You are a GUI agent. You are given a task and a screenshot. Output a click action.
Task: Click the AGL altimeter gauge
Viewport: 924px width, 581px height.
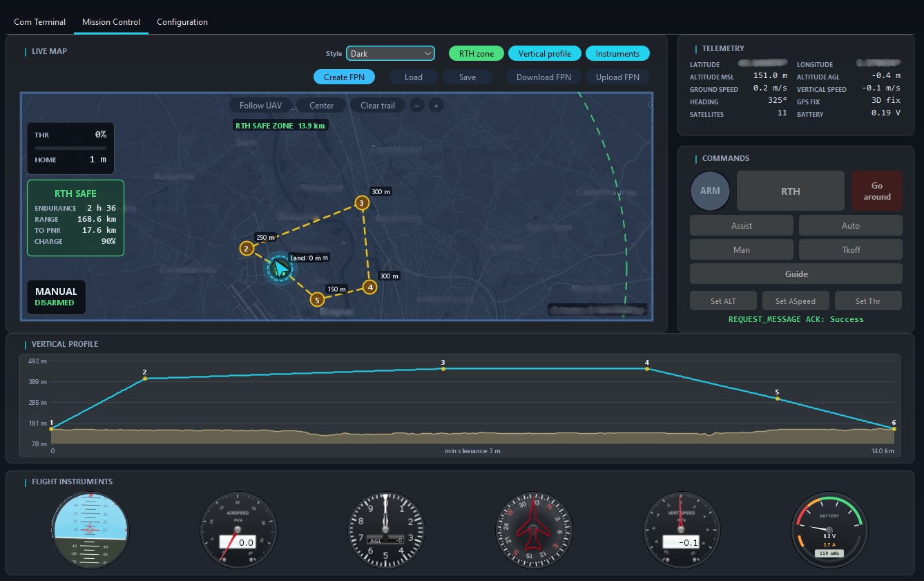coord(385,531)
